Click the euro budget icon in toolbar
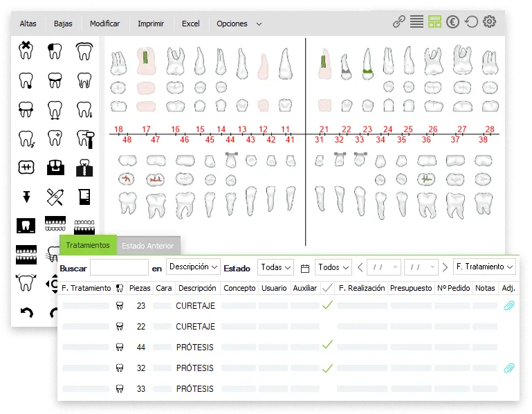The image size is (532, 414). point(453,22)
